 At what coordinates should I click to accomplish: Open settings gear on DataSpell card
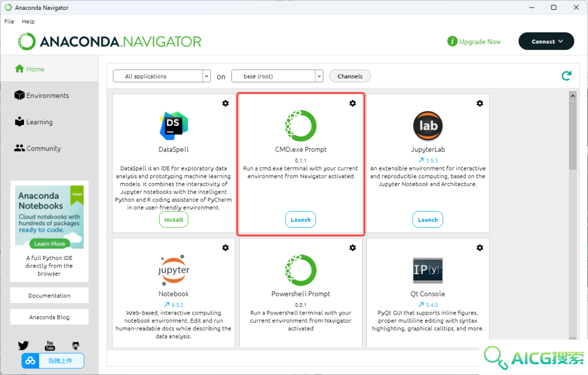coord(225,103)
